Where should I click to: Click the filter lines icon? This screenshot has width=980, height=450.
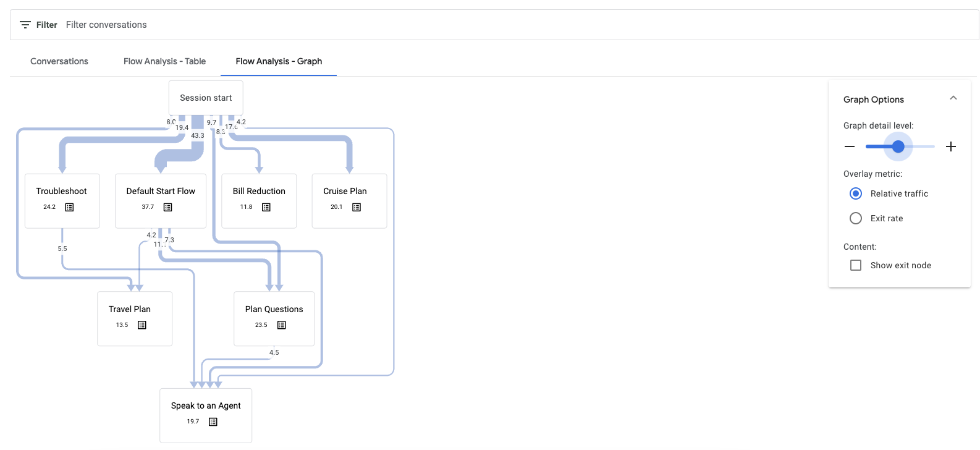(x=25, y=25)
